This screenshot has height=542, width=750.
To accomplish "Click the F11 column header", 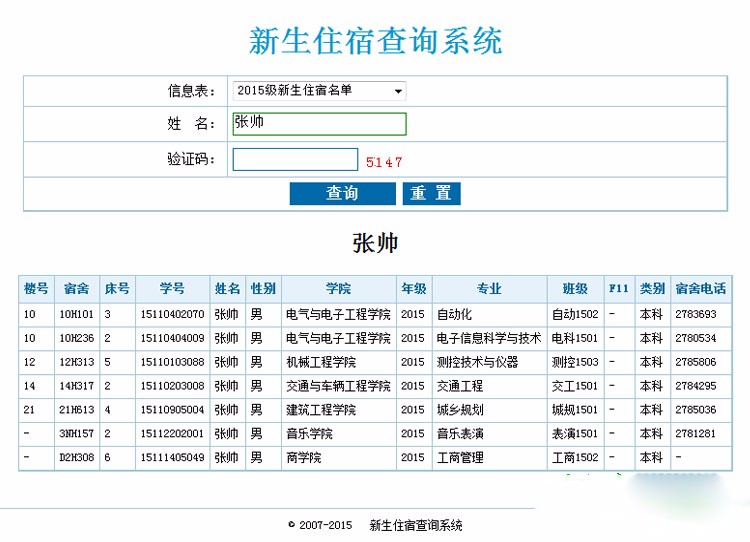I will (x=618, y=288).
